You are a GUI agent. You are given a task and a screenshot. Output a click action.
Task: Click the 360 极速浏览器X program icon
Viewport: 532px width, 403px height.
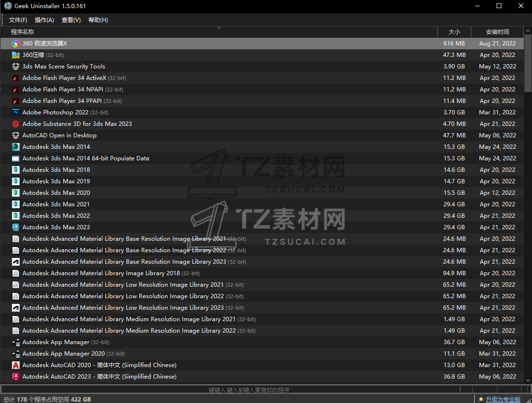point(16,44)
